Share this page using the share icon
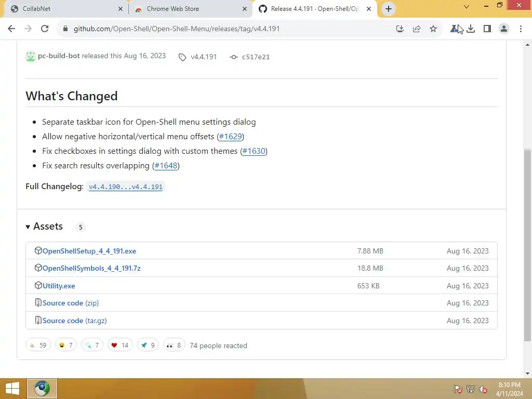Image resolution: width=532 pixels, height=399 pixels. pos(417,29)
